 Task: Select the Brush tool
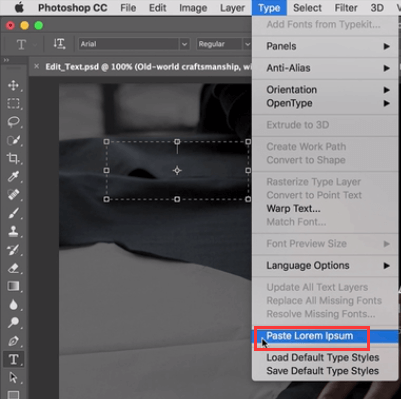tap(13, 213)
